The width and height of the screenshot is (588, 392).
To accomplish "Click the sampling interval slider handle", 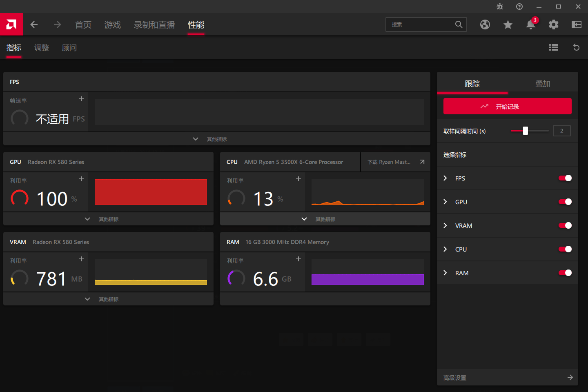I will point(526,131).
